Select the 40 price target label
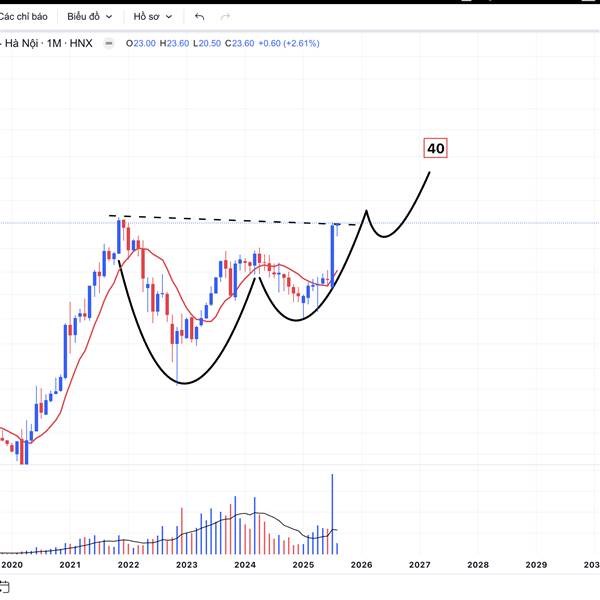The height and width of the screenshot is (600, 600). (x=435, y=148)
